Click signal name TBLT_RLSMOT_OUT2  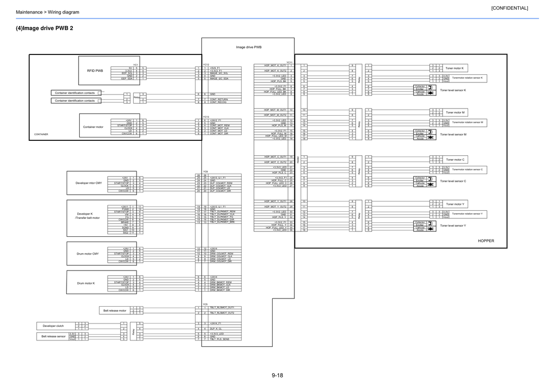tap(222, 313)
